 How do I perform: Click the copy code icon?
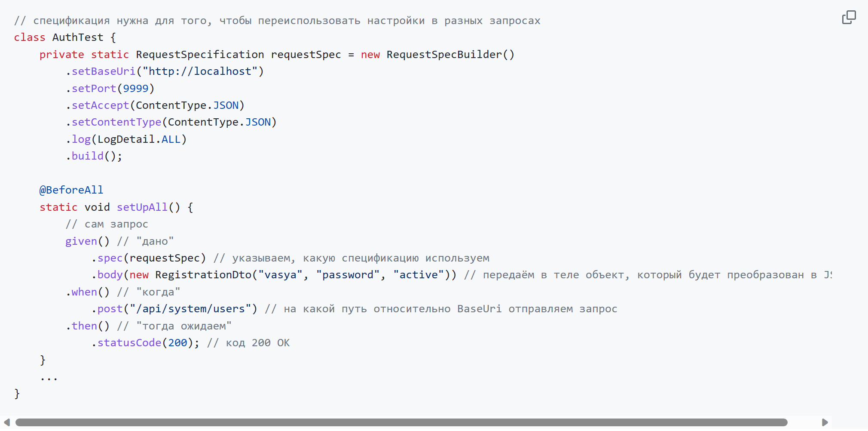pyautogui.click(x=849, y=17)
